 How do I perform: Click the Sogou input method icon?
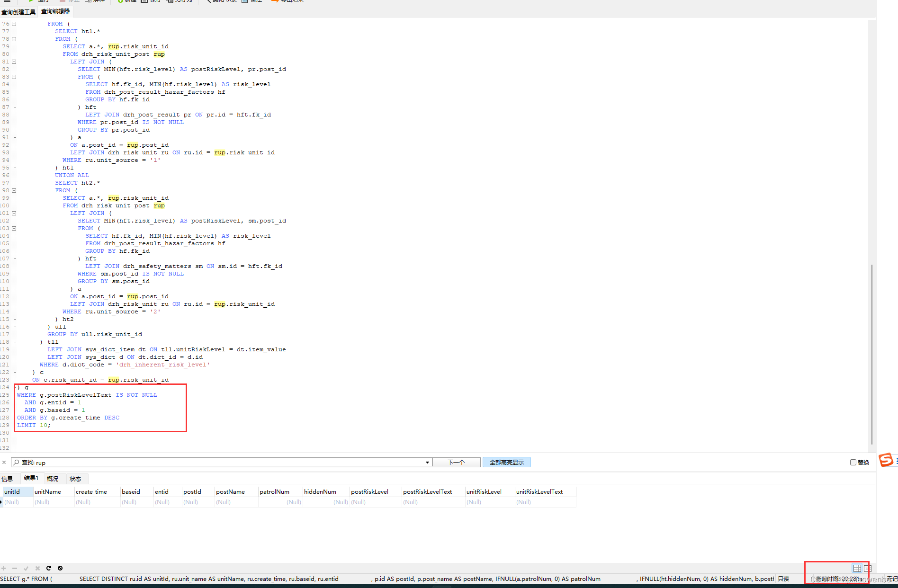[886, 460]
